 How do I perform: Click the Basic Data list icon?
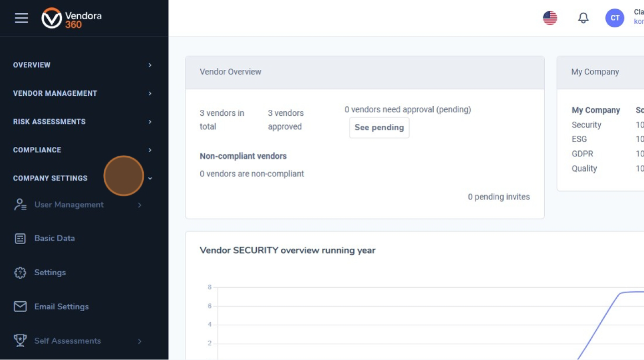20,238
